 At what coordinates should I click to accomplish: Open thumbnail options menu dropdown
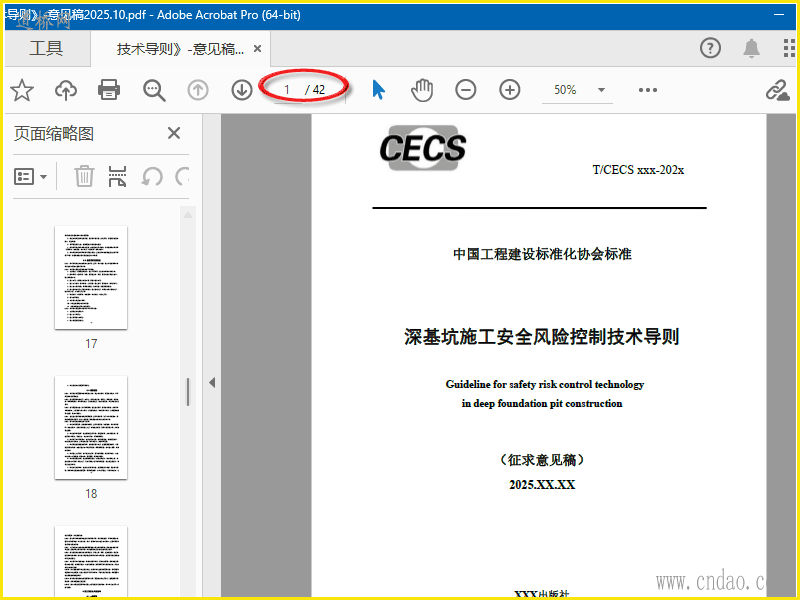click(30, 177)
